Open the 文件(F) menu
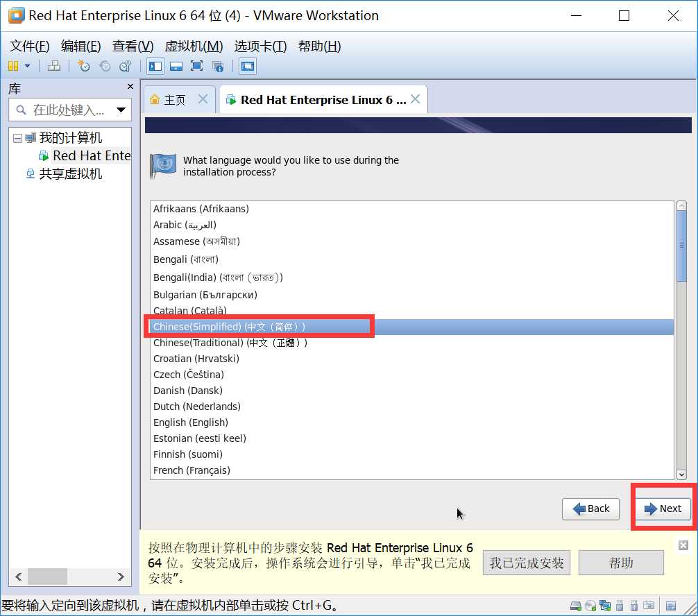Image resolution: width=698 pixels, height=616 pixels. click(29, 46)
